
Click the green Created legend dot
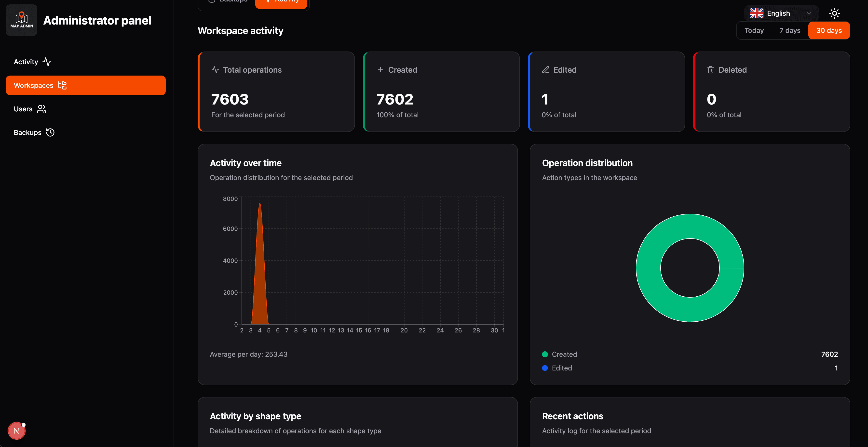tap(545, 354)
